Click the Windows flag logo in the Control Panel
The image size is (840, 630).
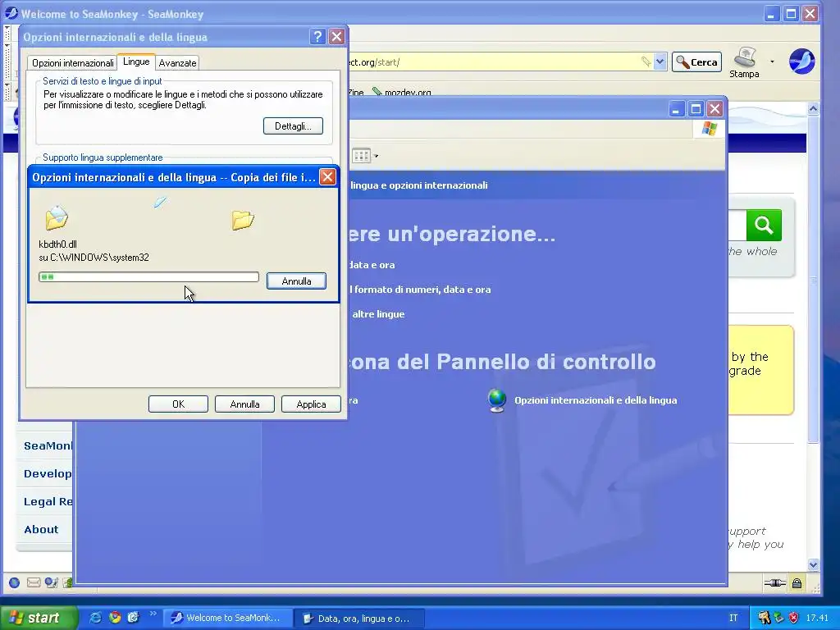click(709, 129)
